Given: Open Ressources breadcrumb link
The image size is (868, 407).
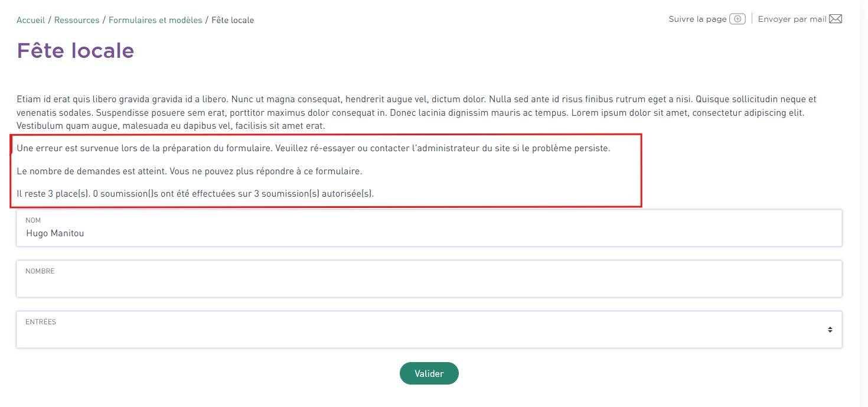Looking at the screenshot, I should pyautogui.click(x=77, y=20).
